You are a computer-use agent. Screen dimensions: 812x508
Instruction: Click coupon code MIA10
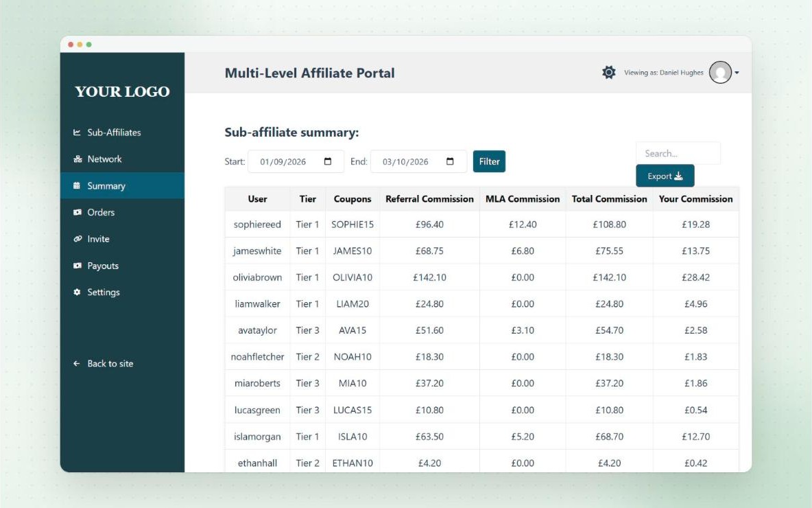[x=352, y=383]
